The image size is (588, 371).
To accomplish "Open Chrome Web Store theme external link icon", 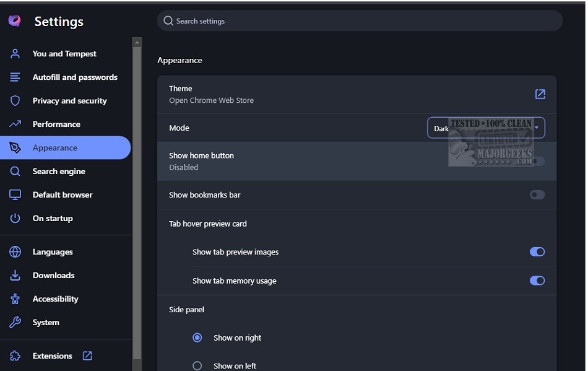I will [x=540, y=94].
